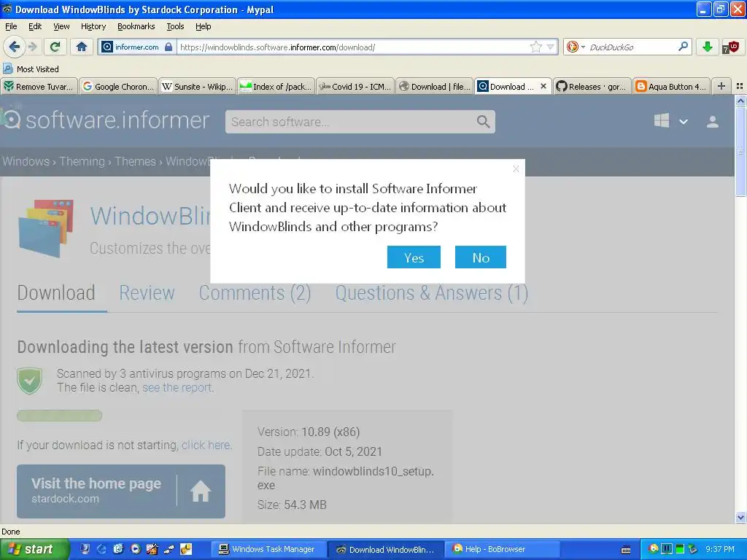
Task: Switch to Help - BoBrowser taskbar window
Action: (x=503, y=549)
